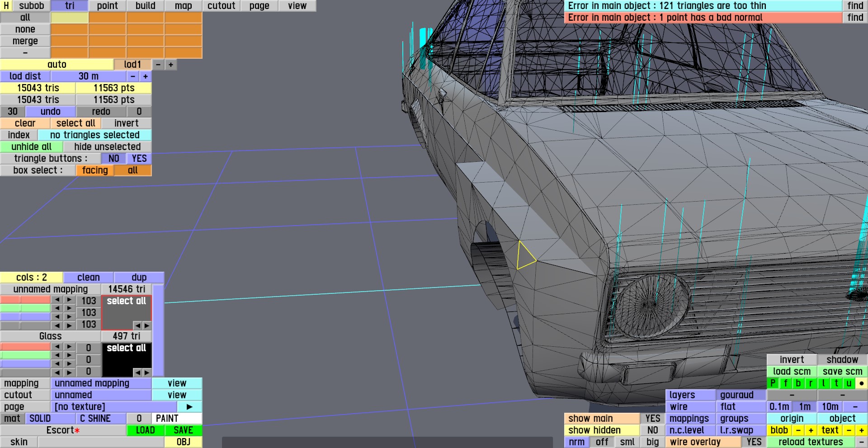Increase red value of unnamed mapping with right arrow
This screenshot has width=868, height=448.
(x=69, y=300)
